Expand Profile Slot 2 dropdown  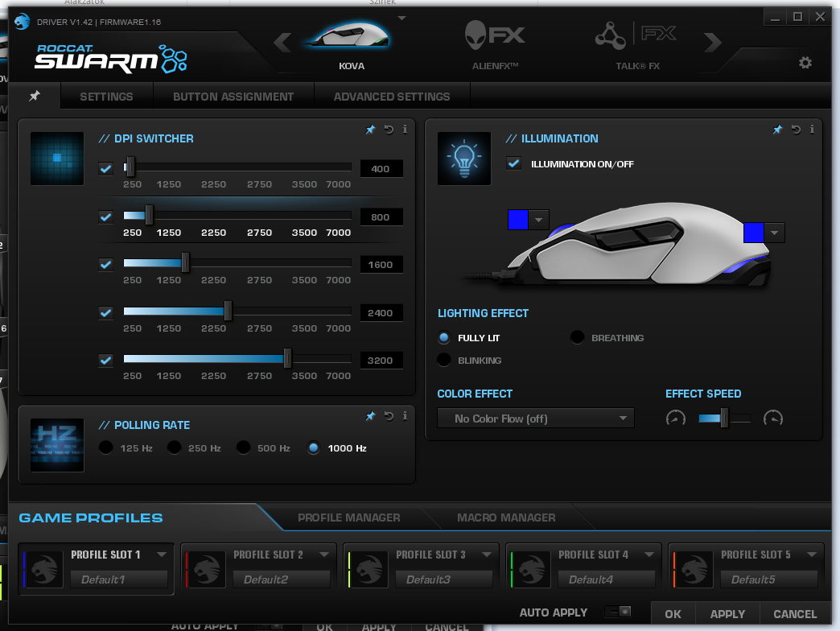pos(324,555)
